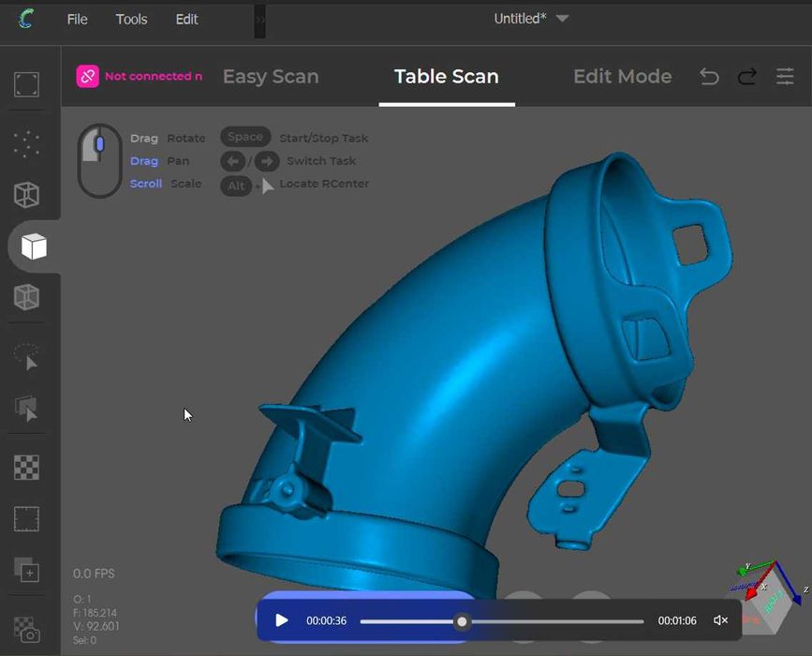This screenshot has height=656, width=812.
Task: Click the F: 185,214 face count
Action: point(95,613)
